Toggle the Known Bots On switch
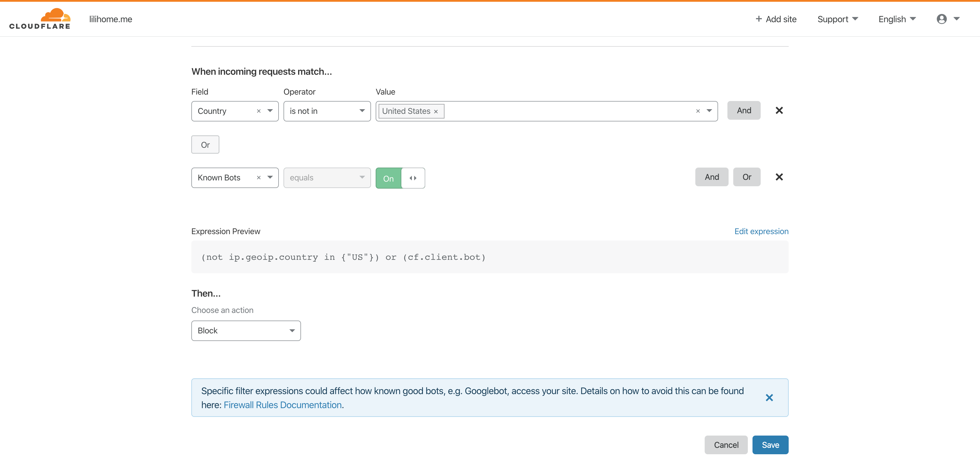This screenshot has height=456, width=980. [x=388, y=178]
